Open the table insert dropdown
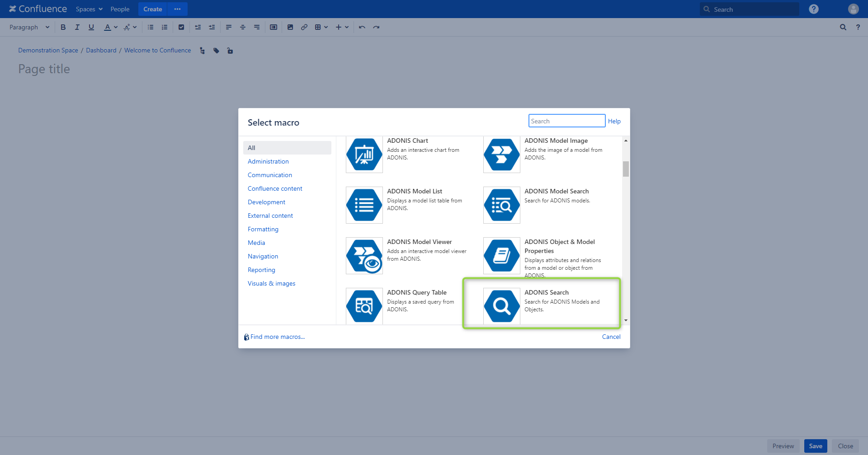 point(321,27)
